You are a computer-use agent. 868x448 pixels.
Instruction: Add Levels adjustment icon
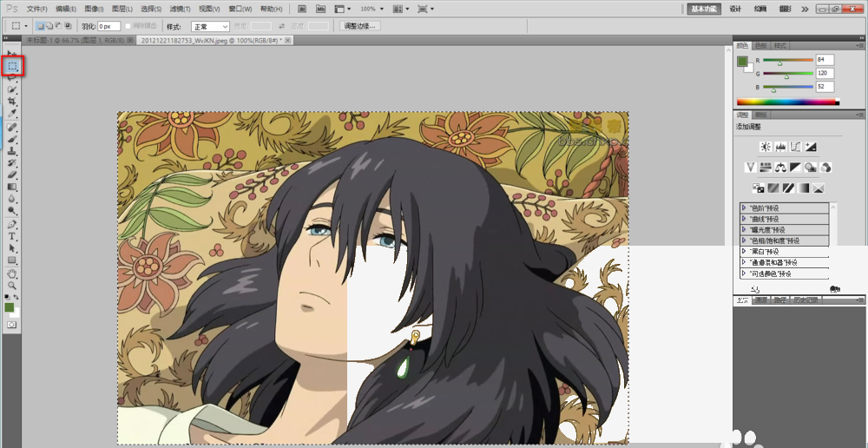780,147
